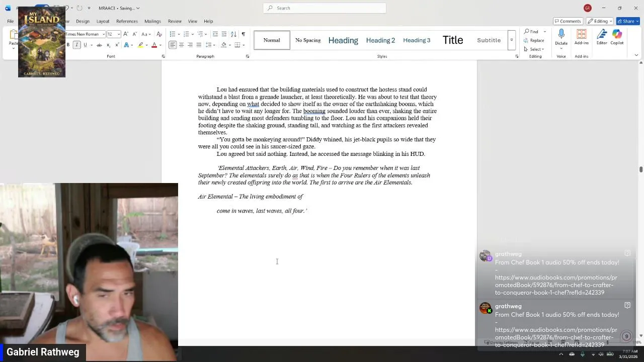
Task: Decrease paragraph indent
Action: tap(215, 34)
